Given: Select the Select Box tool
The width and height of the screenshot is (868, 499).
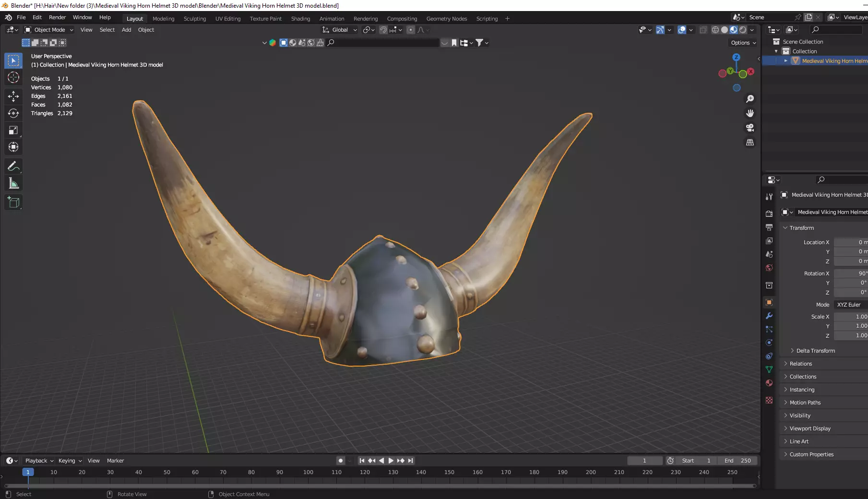Looking at the screenshot, I should coord(13,60).
